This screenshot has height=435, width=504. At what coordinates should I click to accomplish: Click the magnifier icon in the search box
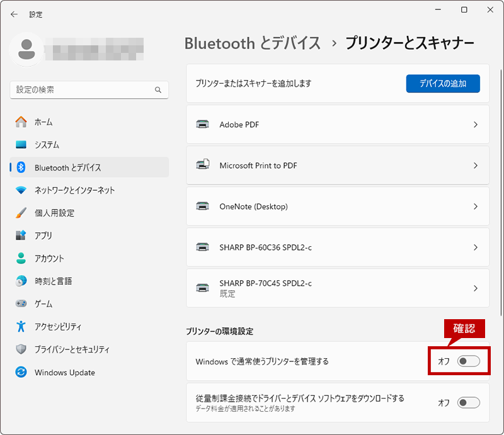[x=158, y=90]
